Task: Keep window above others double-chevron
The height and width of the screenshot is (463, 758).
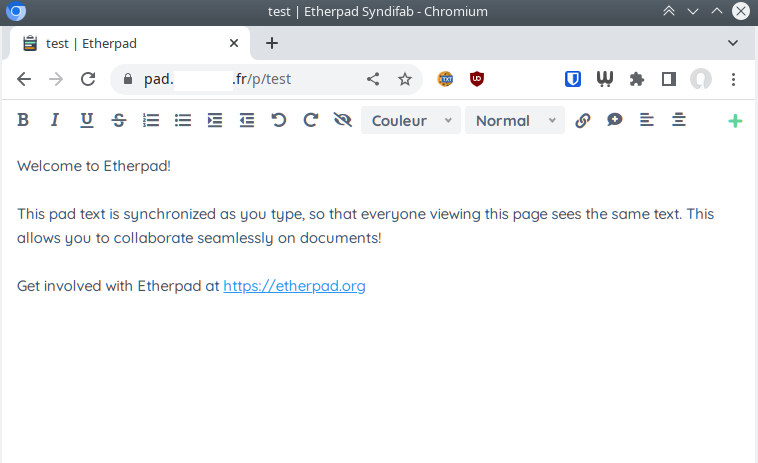Action: 669,11
